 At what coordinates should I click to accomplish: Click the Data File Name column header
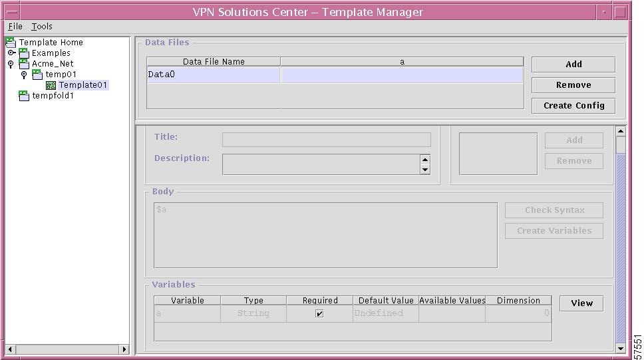[214, 62]
